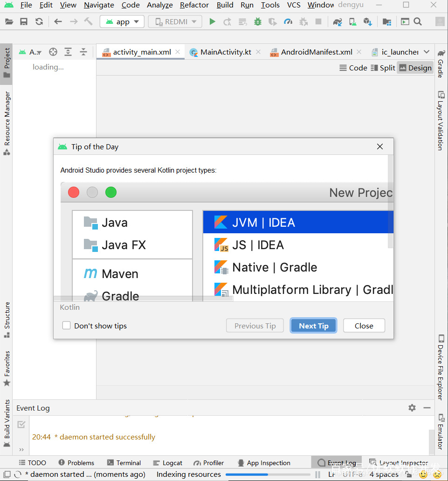448x481 pixels.
Task: Apply changes and restart activity icon
Action: 227,22
